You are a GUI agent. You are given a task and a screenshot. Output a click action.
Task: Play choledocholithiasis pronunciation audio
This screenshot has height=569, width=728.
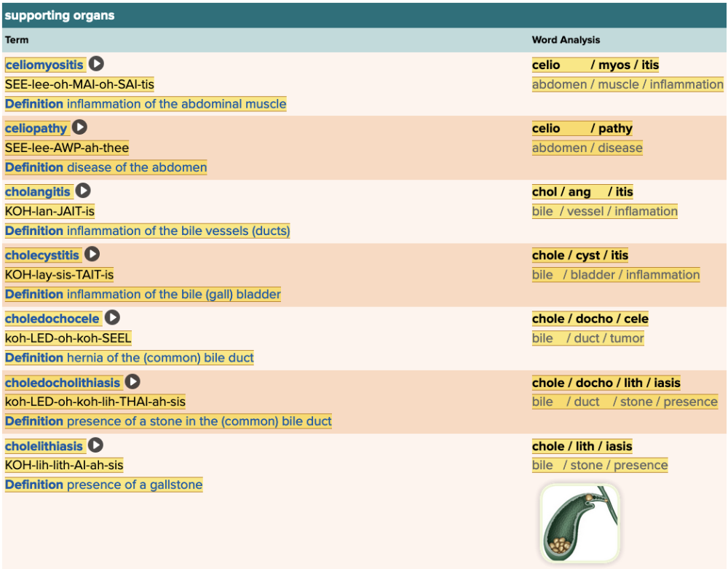(133, 382)
